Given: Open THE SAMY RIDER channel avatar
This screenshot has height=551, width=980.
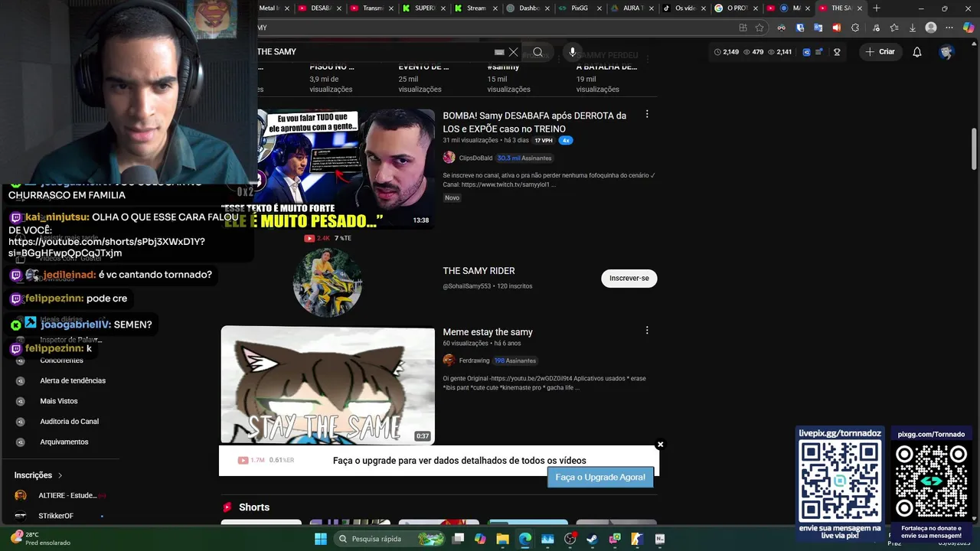Looking at the screenshot, I should tap(328, 282).
